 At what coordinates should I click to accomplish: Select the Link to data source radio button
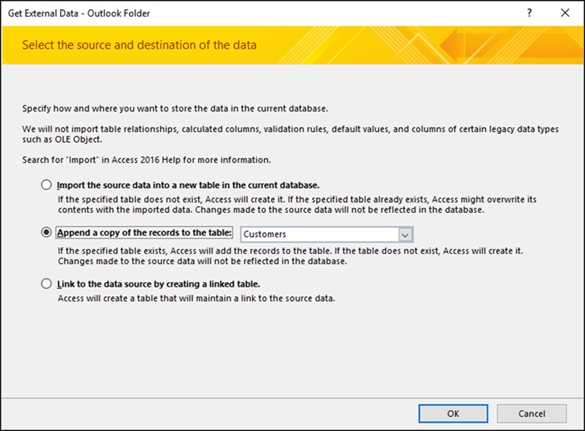(x=46, y=284)
